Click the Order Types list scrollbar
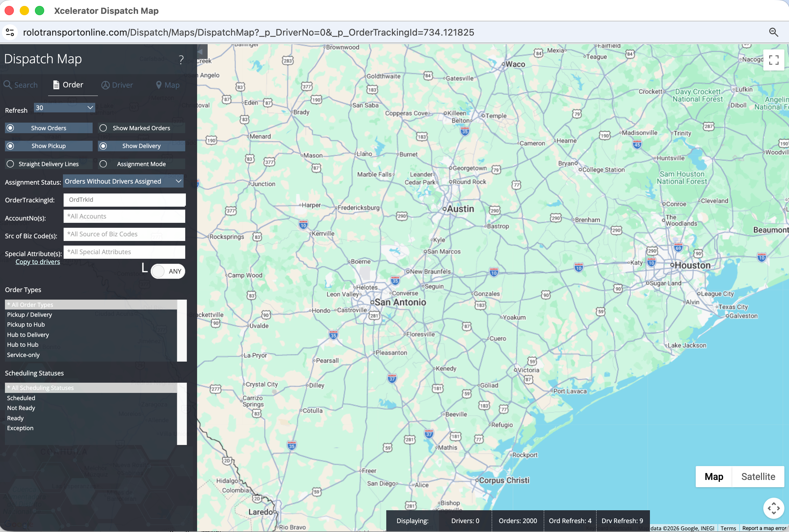This screenshot has height=532, width=789. coord(182,331)
